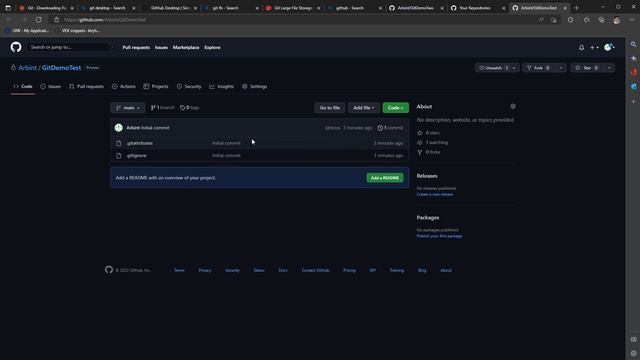The height and width of the screenshot is (360, 640).
Task: Open the Releases heading link
Action: tap(427, 176)
